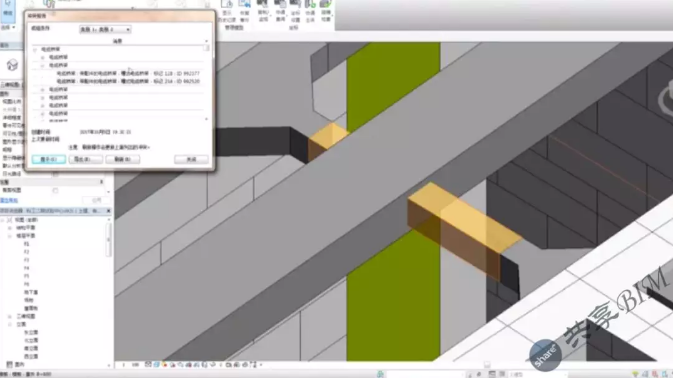
Task: Select the F1 floor plan view
Action: (27, 244)
